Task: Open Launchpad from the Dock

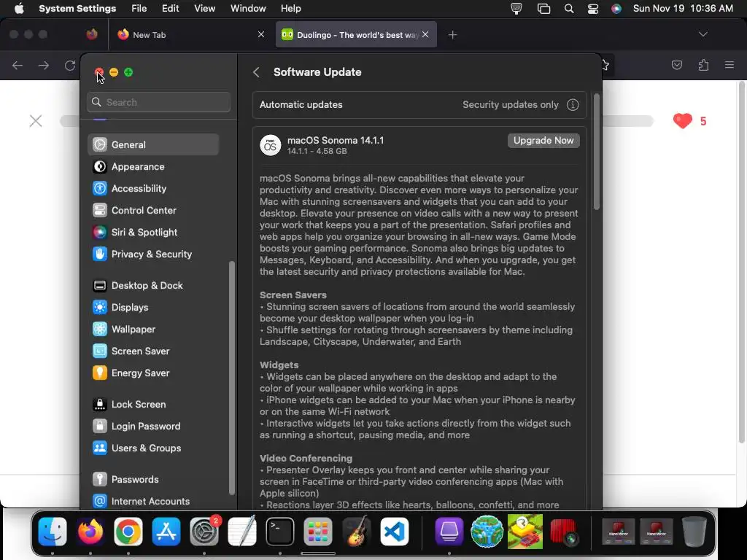Action: coord(318,532)
